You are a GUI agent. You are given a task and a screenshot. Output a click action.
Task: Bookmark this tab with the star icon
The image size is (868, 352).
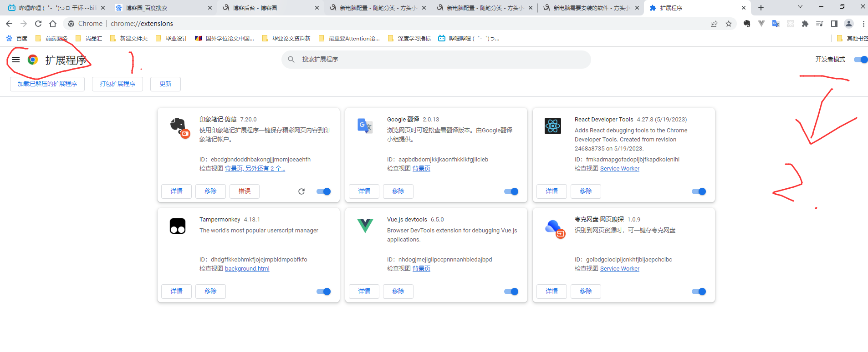(729, 24)
